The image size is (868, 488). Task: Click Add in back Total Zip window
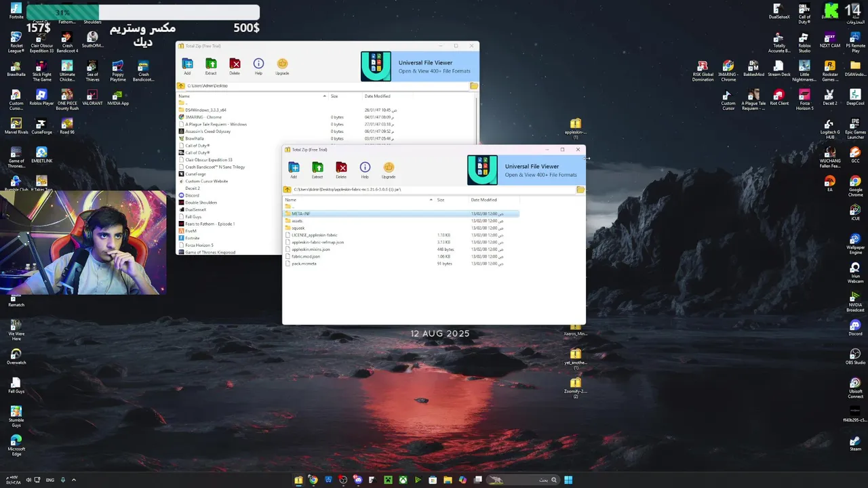[x=187, y=66]
